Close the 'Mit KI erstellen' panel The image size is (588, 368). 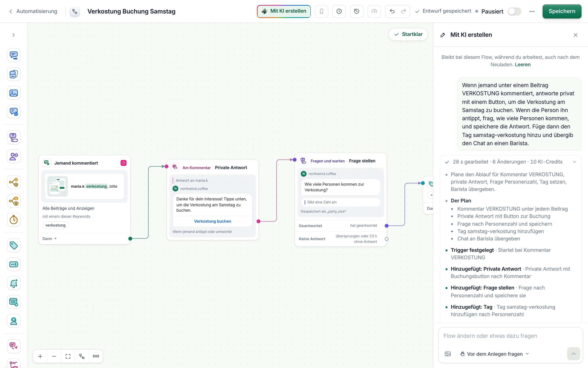pos(575,35)
